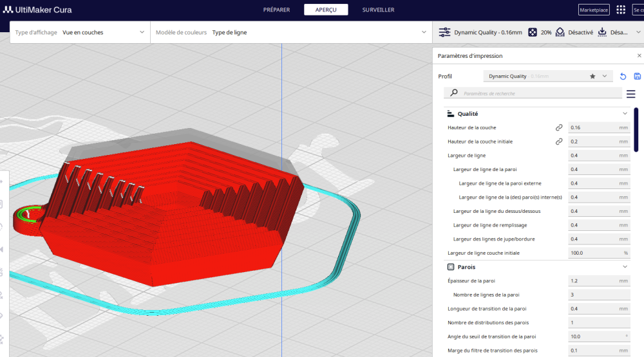
Task: Click the Qualité category icon
Action: 451,114
